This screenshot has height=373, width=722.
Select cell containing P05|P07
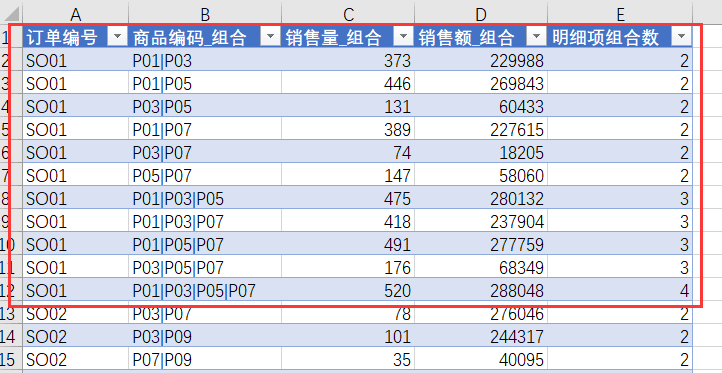pos(205,175)
